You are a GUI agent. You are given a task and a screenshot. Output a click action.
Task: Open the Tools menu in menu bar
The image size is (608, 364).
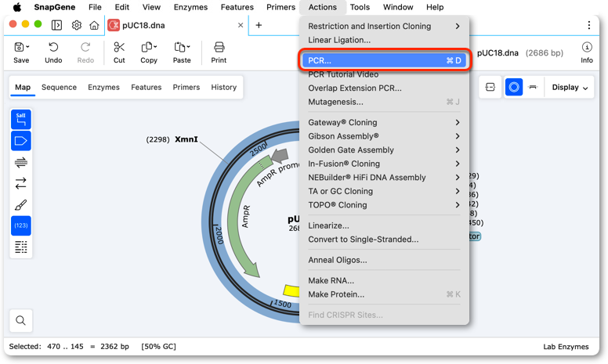coord(360,7)
